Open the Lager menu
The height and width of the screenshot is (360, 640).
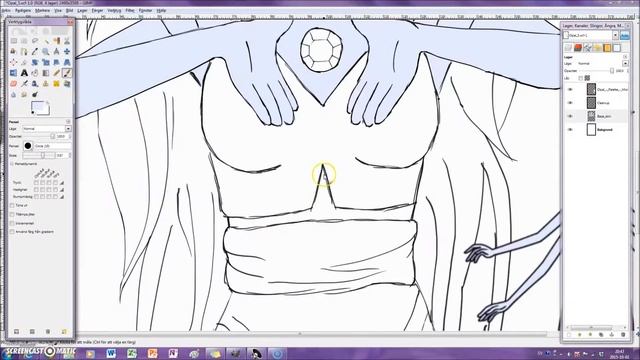pos(82,11)
